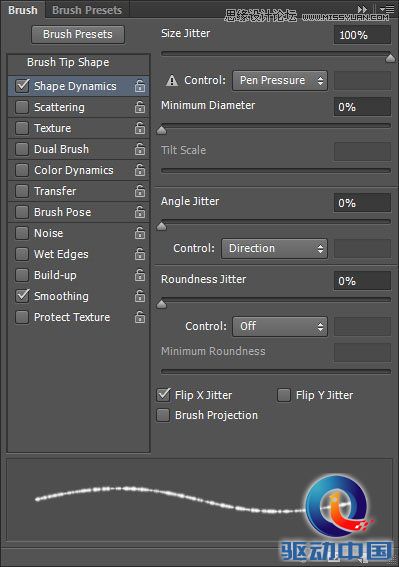Enable the Protect Texture checkbox
This screenshot has width=399, height=567.
point(22,317)
